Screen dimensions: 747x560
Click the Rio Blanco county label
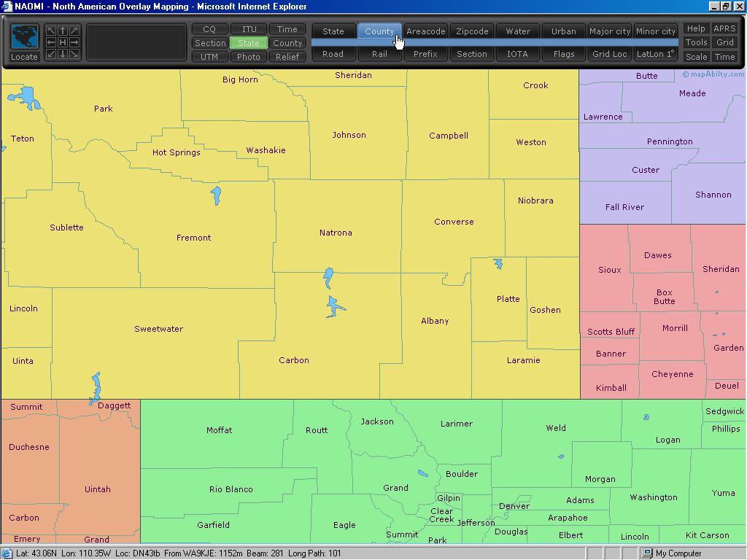[x=231, y=489]
